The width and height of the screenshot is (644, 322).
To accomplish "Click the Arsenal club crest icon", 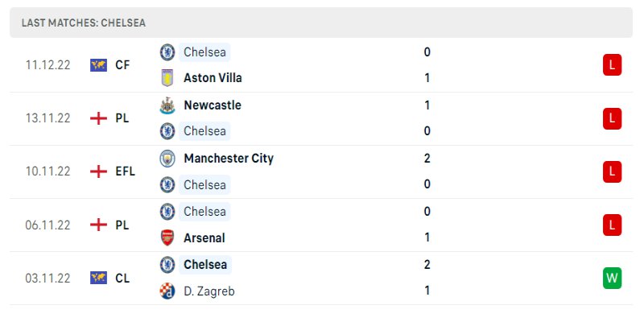I will tap(167, 237).
